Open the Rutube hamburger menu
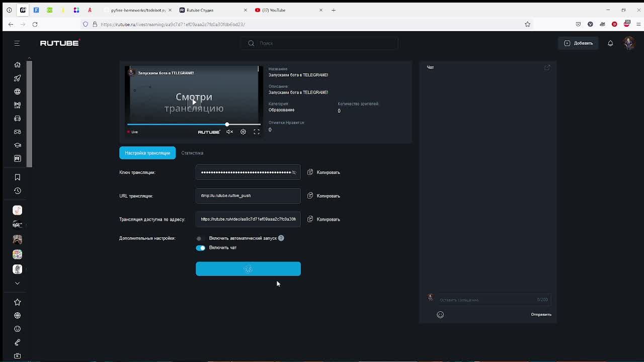The image size is (644, 362). pos(17,43)
